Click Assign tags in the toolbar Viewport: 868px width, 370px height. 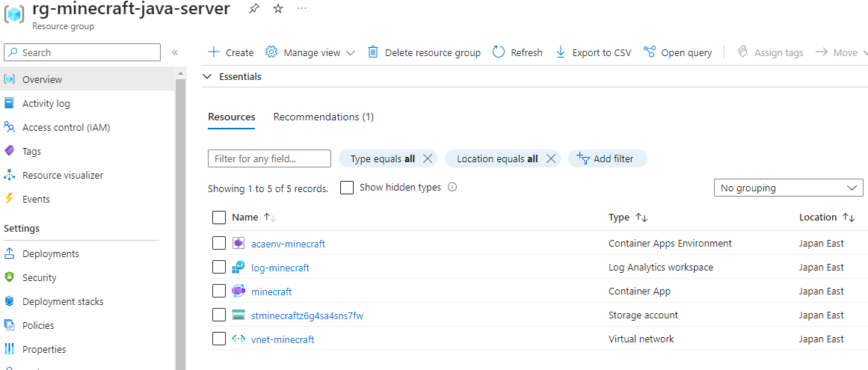coord(770,52)
